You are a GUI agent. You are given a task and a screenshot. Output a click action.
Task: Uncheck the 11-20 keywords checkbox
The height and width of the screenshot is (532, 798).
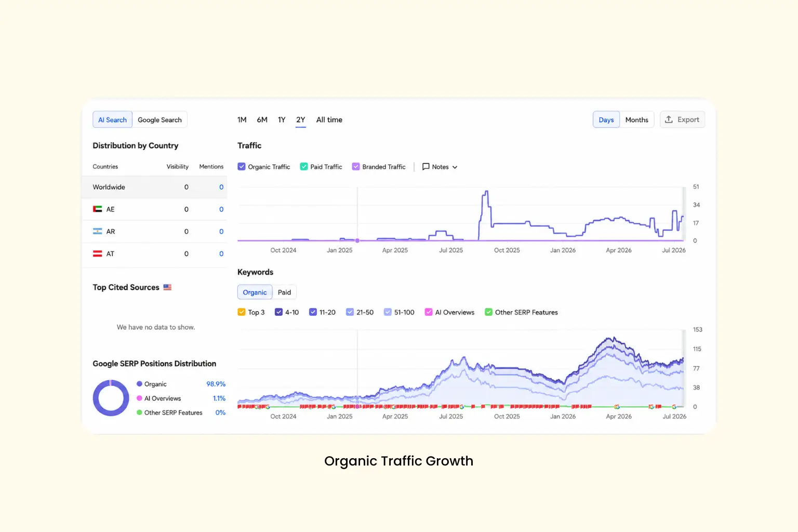tap(313, 312)
